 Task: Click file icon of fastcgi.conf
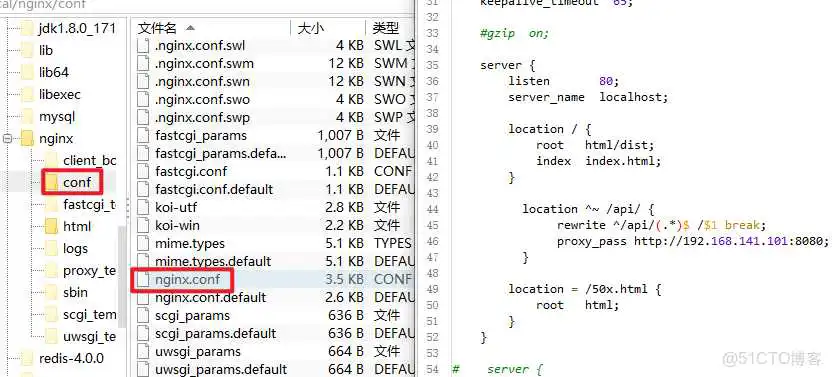(x=143, y=172)
